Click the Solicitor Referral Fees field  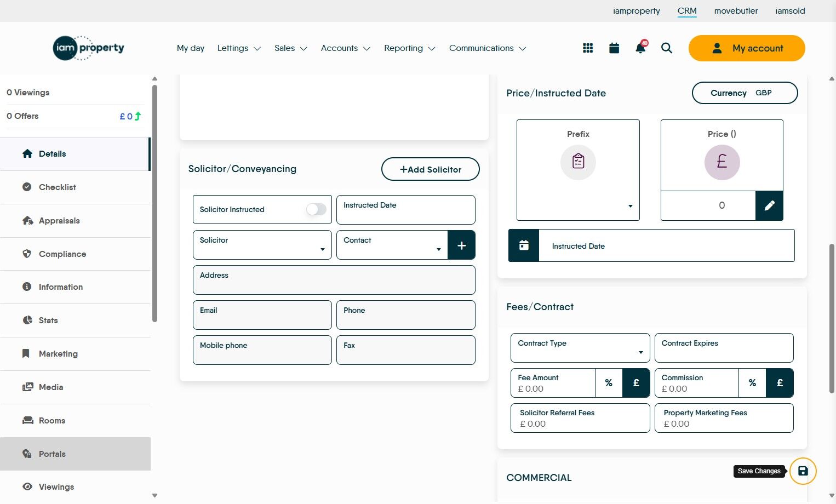580,418
